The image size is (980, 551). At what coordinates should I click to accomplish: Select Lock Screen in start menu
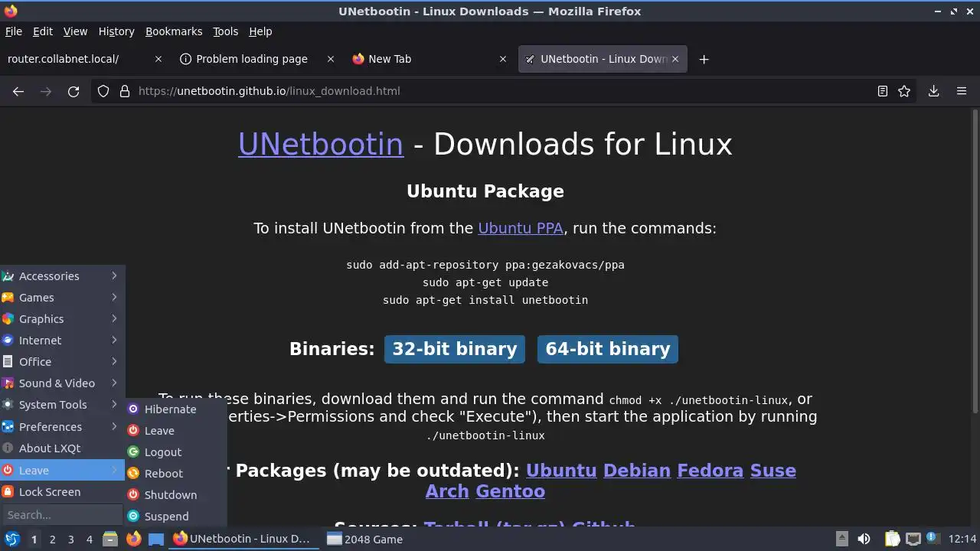coord(63,492)
